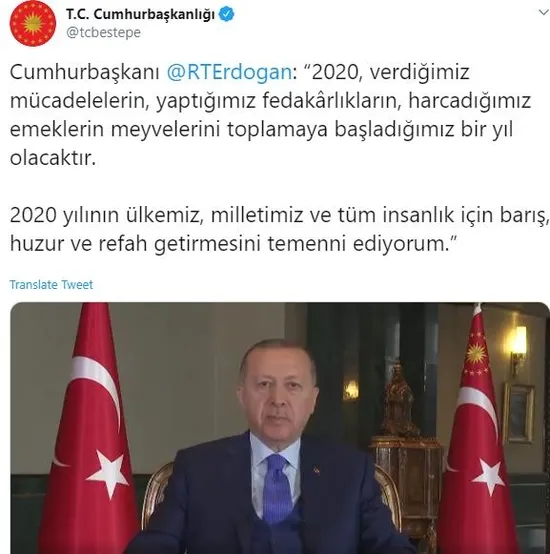This screenshot has width=550, height=554.
Task: Click the Translate Tweet link
Action: click(x=51, y=284)
